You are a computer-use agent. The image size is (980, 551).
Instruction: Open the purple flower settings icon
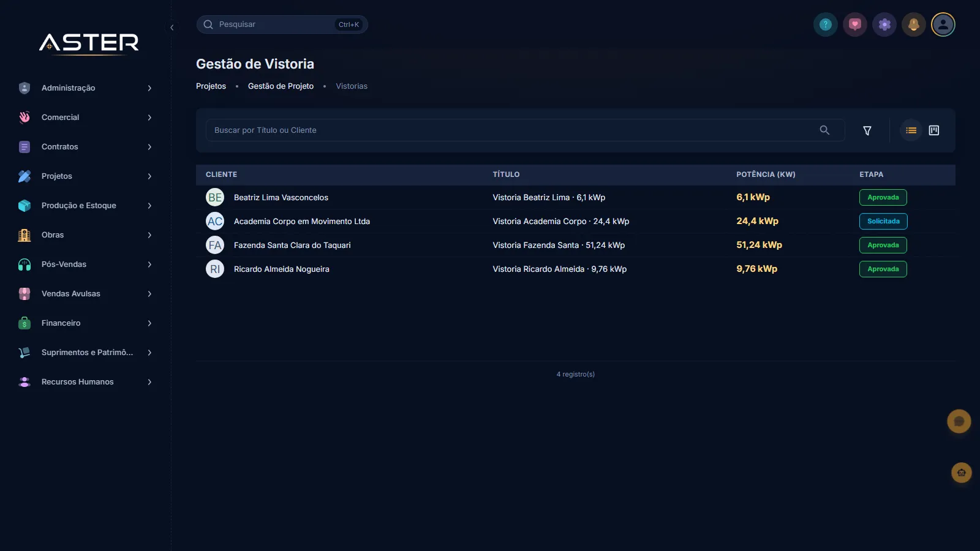click(x=884, y=24)
